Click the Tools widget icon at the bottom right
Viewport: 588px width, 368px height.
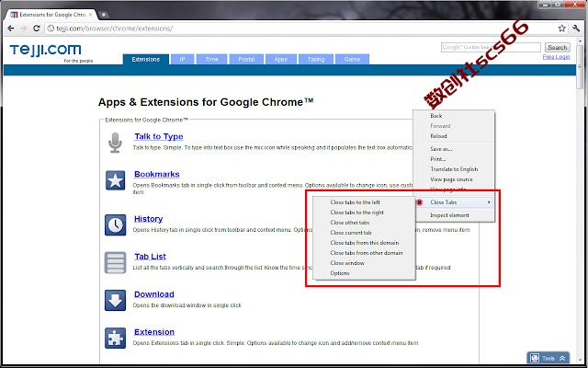pos(535,358)
